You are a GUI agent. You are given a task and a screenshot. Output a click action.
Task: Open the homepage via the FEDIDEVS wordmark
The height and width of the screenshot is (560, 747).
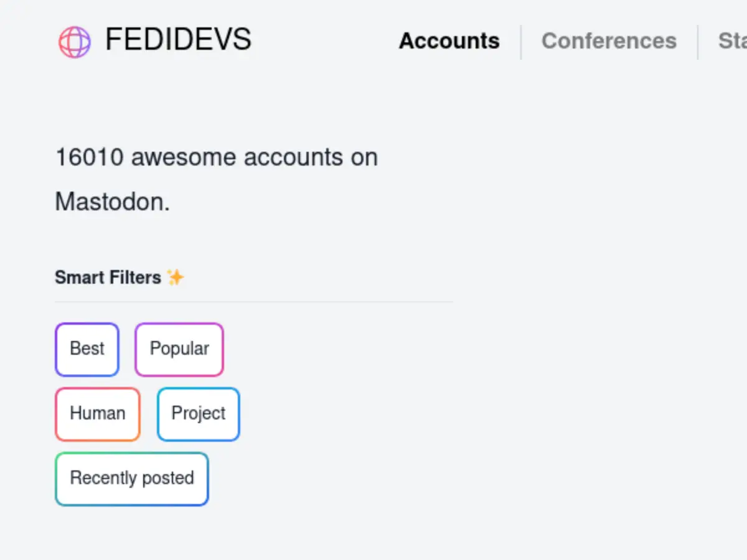point(178,40)
